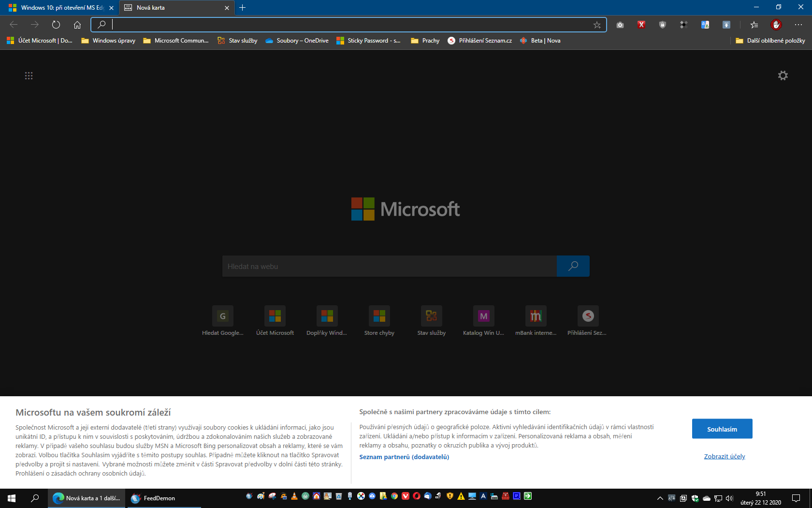
Task: Open the Home page
Action: click(x=77, y=25)
